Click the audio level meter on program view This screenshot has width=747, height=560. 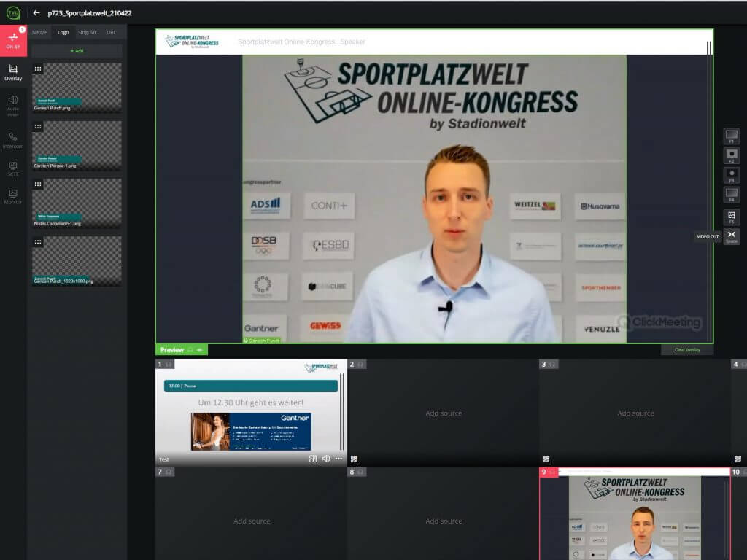click(709, 190)
